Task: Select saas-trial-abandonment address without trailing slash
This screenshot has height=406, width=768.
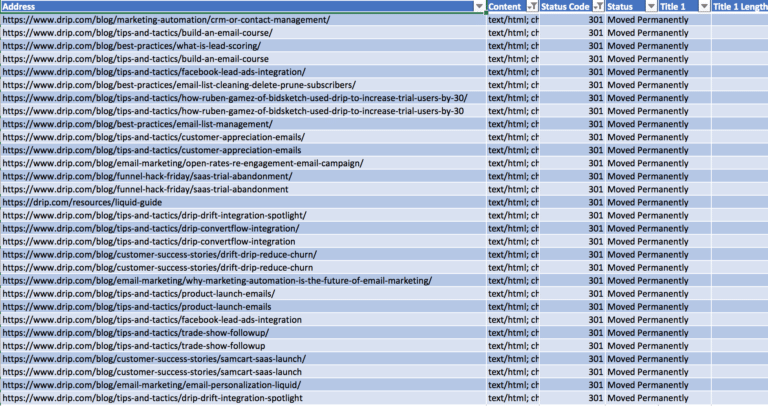Action: pos(243,190)
